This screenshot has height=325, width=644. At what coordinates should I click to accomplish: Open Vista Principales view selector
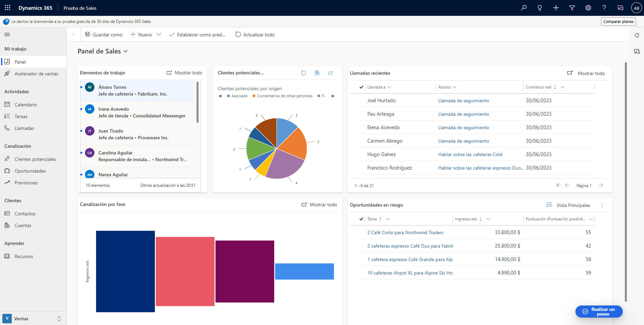pos(568,205)
